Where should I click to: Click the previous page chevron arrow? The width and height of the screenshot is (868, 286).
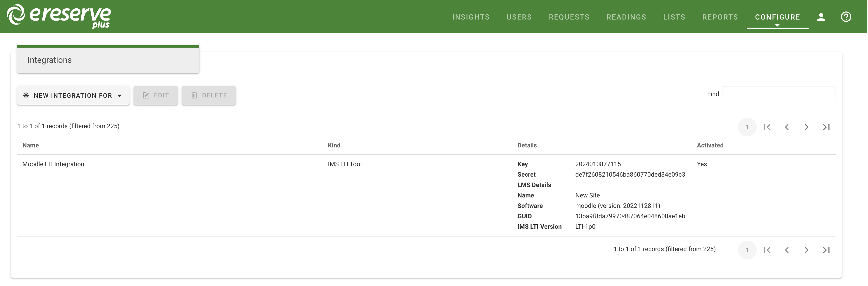(x=787, y=126)
